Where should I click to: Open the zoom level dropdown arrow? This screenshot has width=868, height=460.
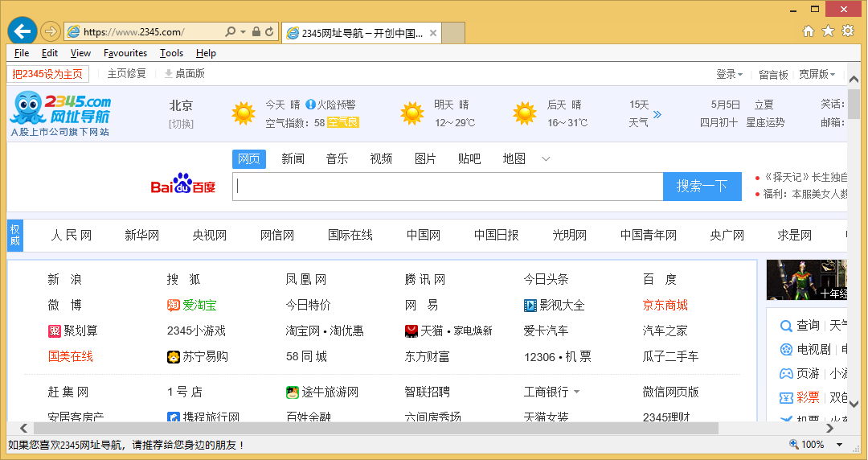click(x=839, y=445)
